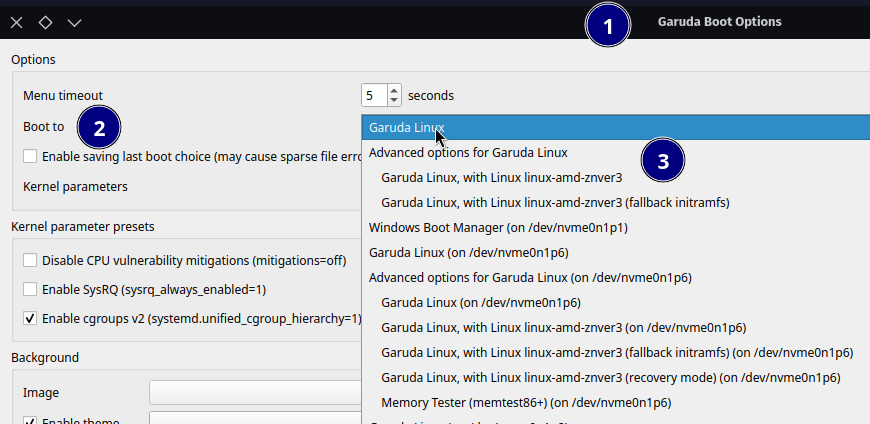Toggle the Enable theme checkbox
Image resolution: width=870 pixels, height=424 pixels.
[x=30, y=420]
